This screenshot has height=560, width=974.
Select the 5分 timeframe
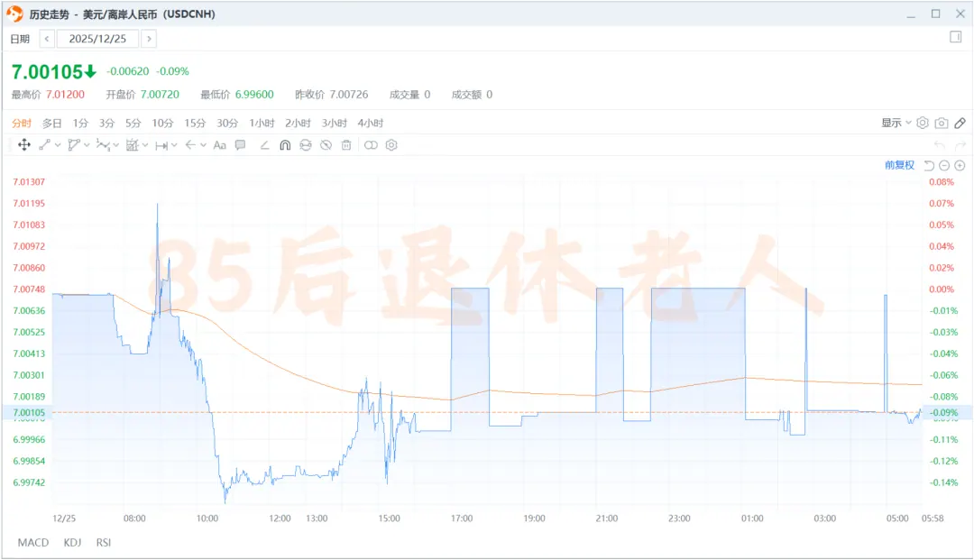pos(133,123)
